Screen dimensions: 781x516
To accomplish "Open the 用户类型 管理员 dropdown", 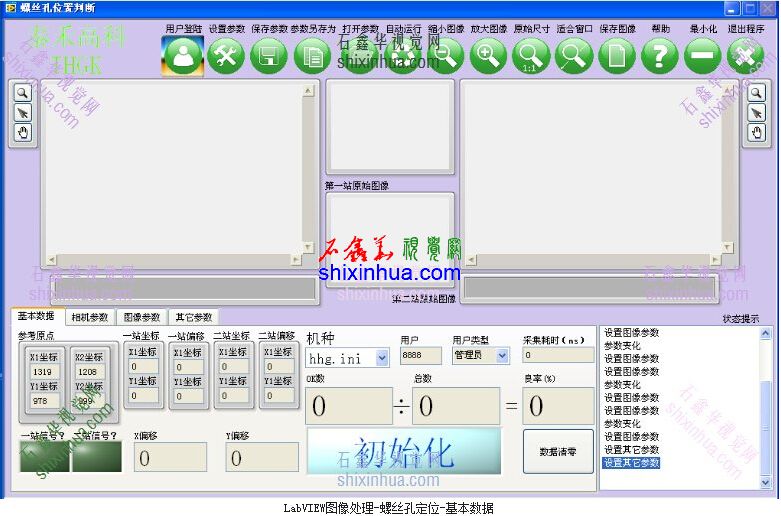I will coord(501,355).
